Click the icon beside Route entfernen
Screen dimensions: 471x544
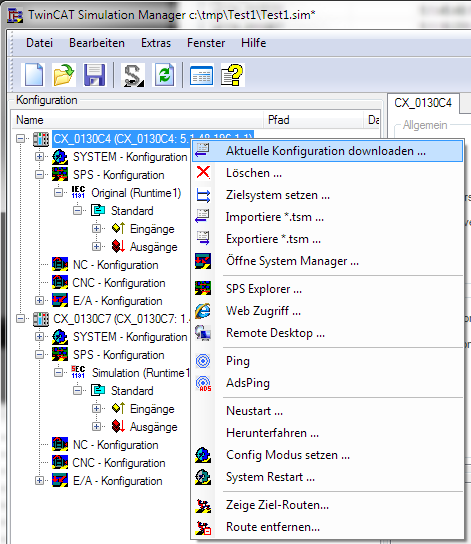203,527
